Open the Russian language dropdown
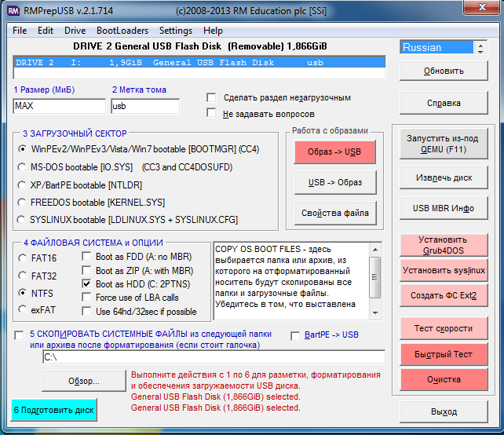The width and height of the screenshot is (504, 435). 444,47
